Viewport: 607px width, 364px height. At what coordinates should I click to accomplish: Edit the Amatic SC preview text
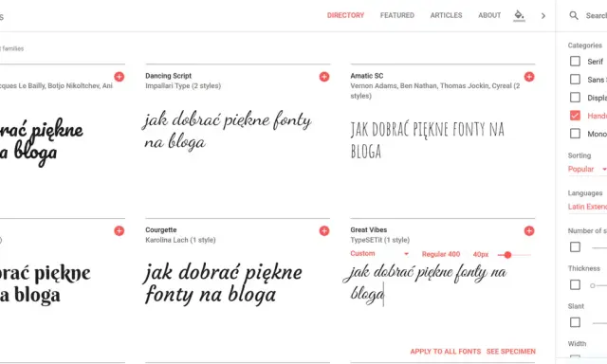(428, 140)
